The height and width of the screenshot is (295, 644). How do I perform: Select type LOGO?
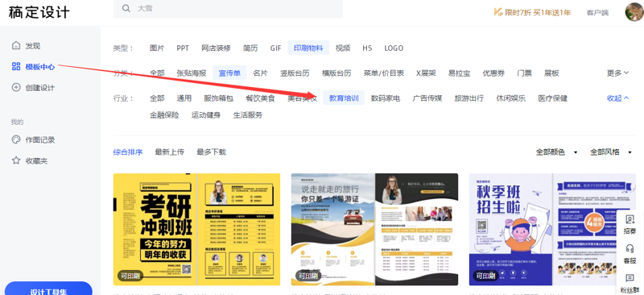point(394,48)
